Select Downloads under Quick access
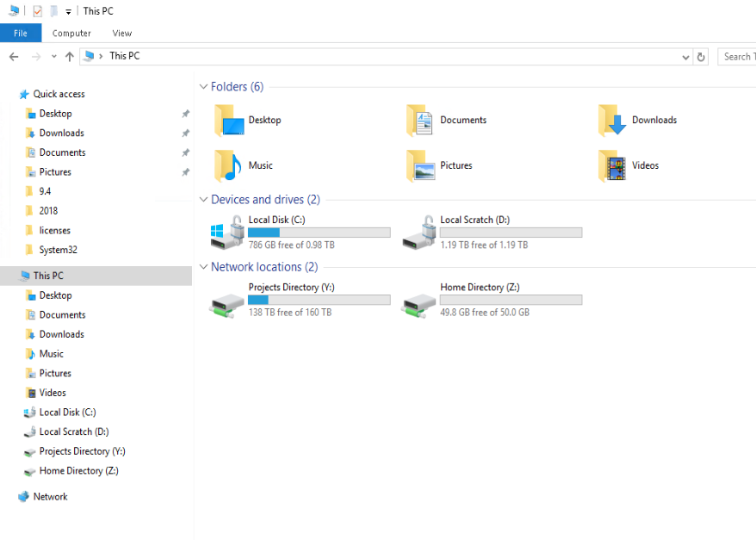The image size is (756, 540). [62, 133]
